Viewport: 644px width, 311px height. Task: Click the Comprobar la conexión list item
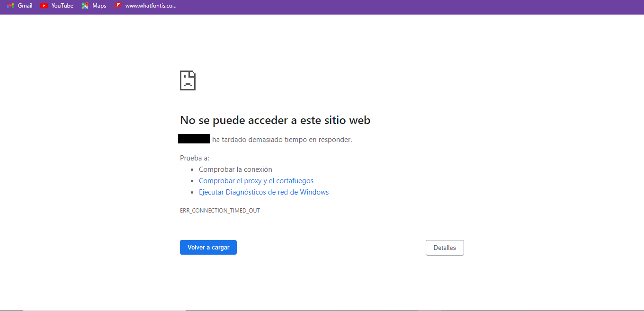coord(235,169)
